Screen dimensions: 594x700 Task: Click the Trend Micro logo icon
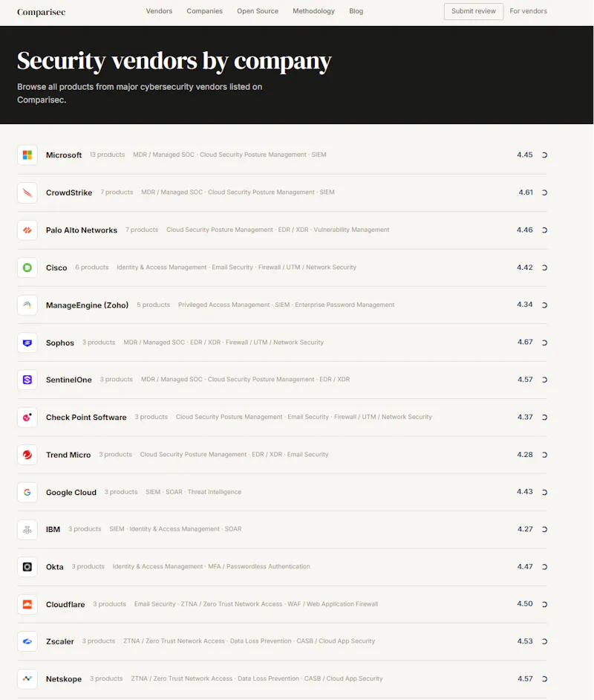[27, 455]
